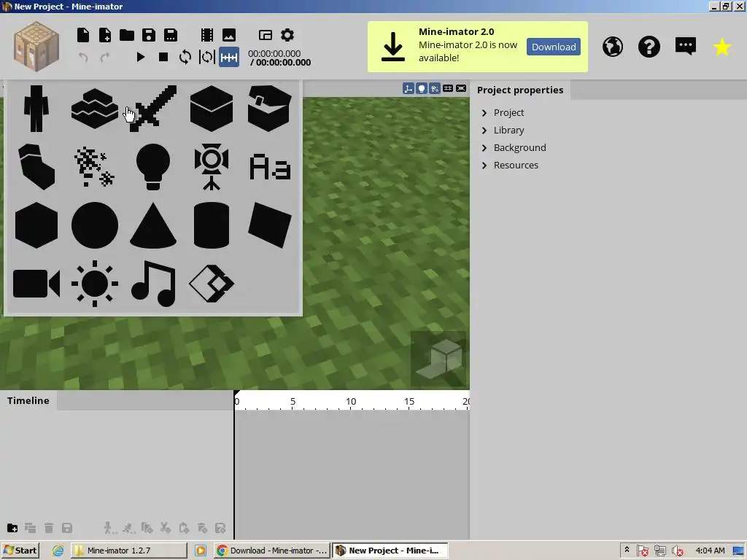Add a cube shape
Screen dimensions: 747x560
36,225
